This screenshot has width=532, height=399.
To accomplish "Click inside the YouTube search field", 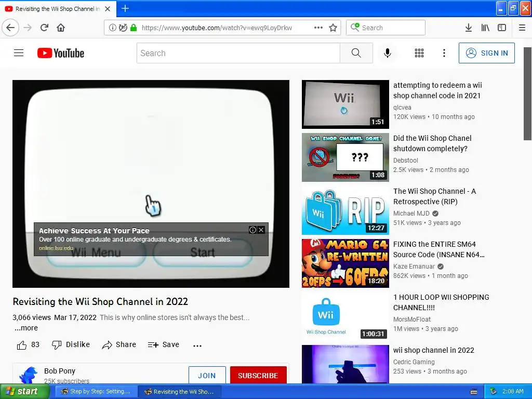I will (x=238, y=53).
